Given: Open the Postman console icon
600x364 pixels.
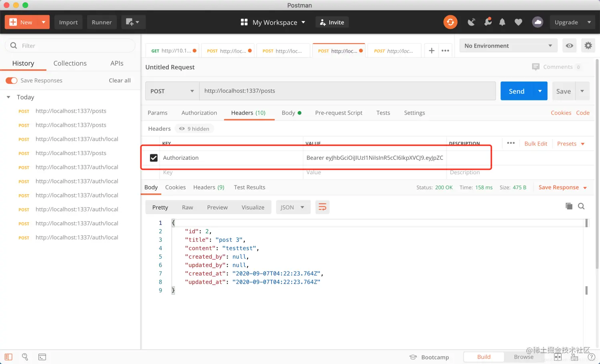Looking at the screenshot, I should tap(42, 357).
